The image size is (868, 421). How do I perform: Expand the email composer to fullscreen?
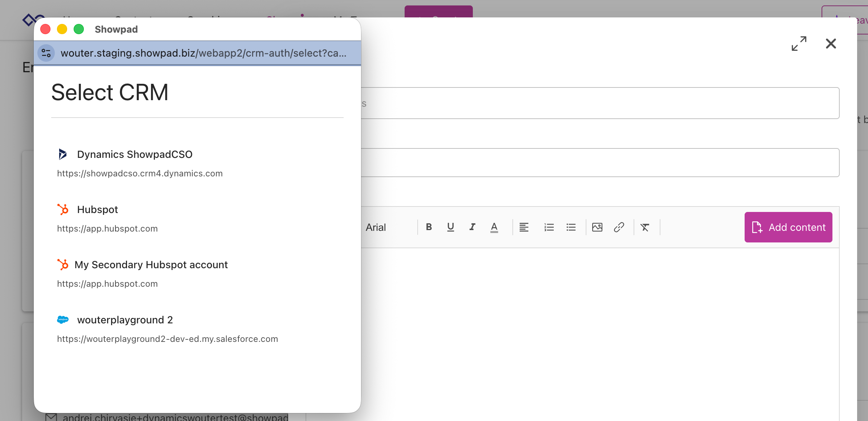point(799,44)
